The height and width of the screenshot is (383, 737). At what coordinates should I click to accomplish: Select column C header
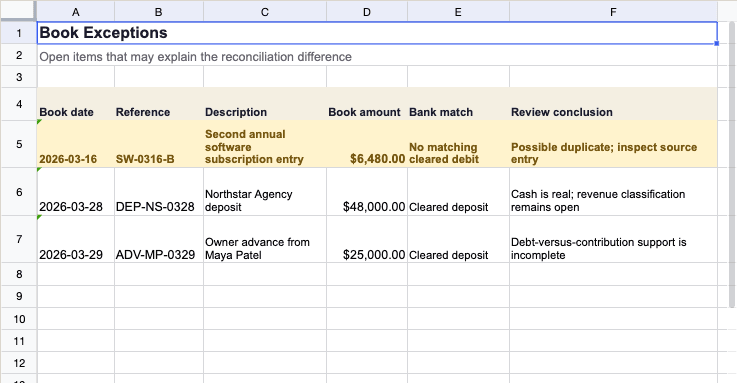[265, 12]
